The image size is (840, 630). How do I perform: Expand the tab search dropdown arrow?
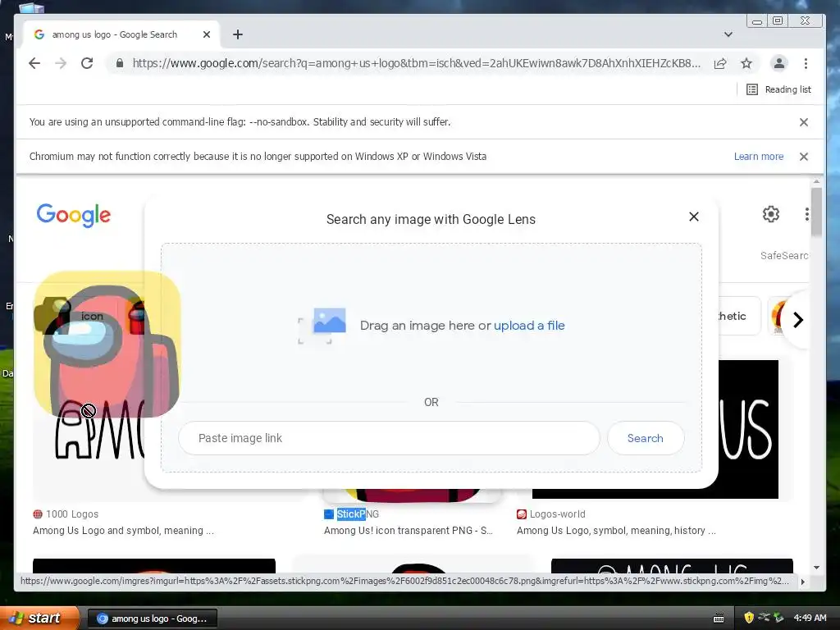coord(728,34)
